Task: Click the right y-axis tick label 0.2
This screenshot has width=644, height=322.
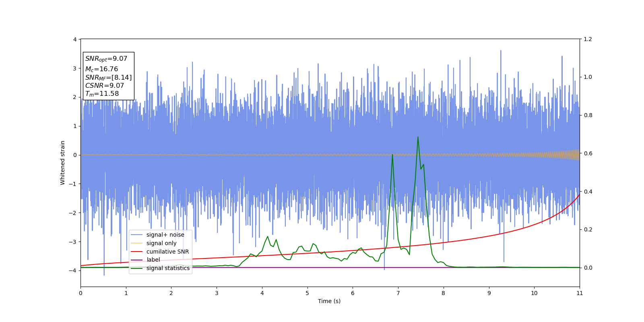Action: 588,229
